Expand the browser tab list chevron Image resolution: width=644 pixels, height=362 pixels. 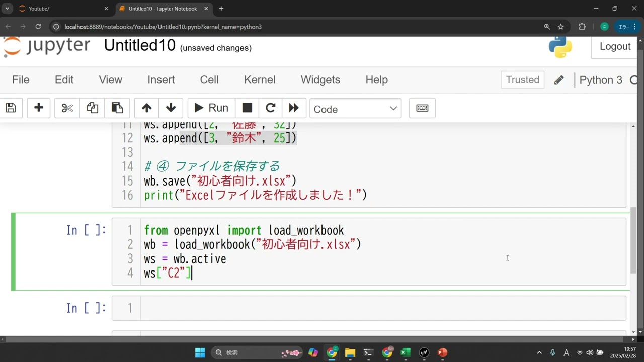coord(7,9)
